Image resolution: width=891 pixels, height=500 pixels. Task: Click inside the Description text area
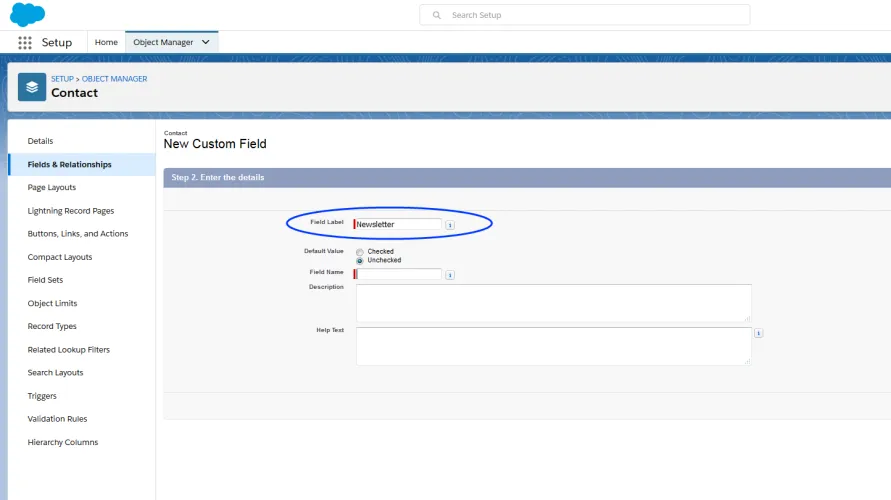point(553,303)
